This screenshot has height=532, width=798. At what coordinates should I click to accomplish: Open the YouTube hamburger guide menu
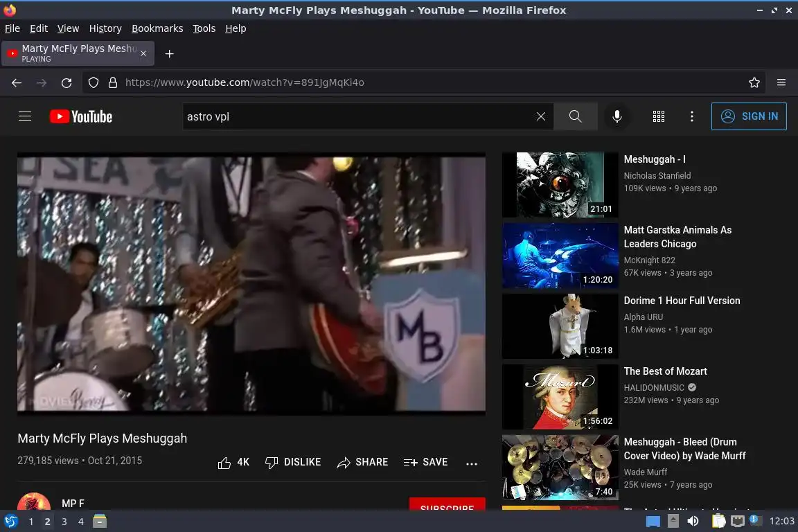tap(25, 116)
